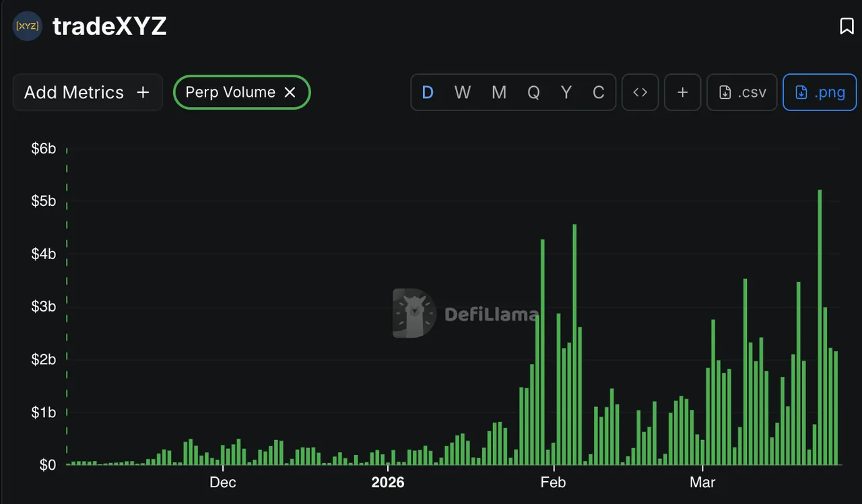Screen dimensions: 862x504
Task: Click the 2026 x-axis label
Action: point(388,482)
